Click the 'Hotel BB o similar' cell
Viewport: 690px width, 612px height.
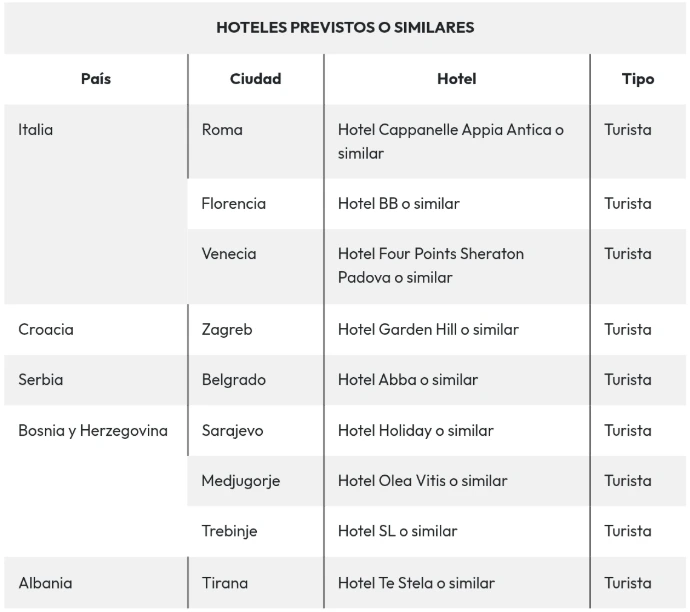(x=398, y=203)
